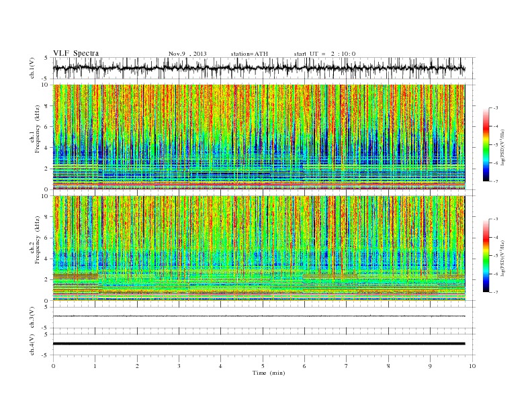Click the 1 minute tick label on the time axis

tap(95, 366)
